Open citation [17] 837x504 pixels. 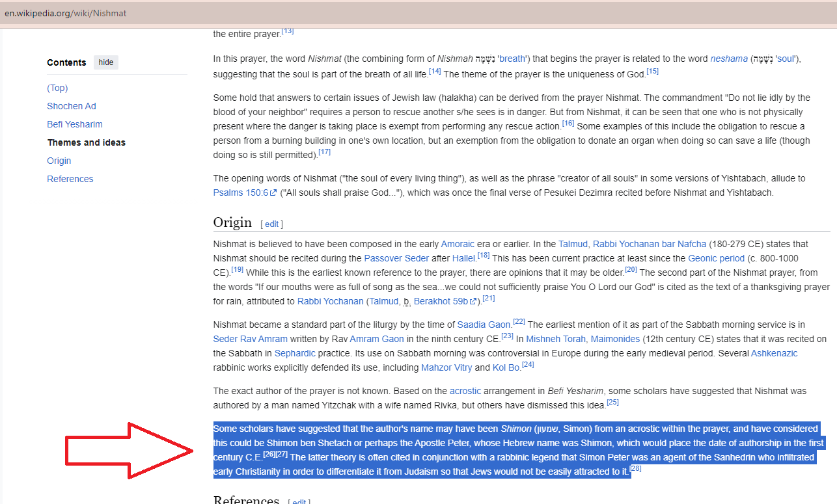[324, 152]
